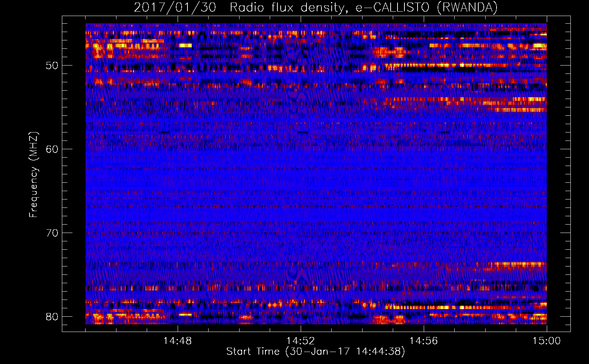Click the 50 frequency tick label
589x364 pixels.
click(52, 66)
